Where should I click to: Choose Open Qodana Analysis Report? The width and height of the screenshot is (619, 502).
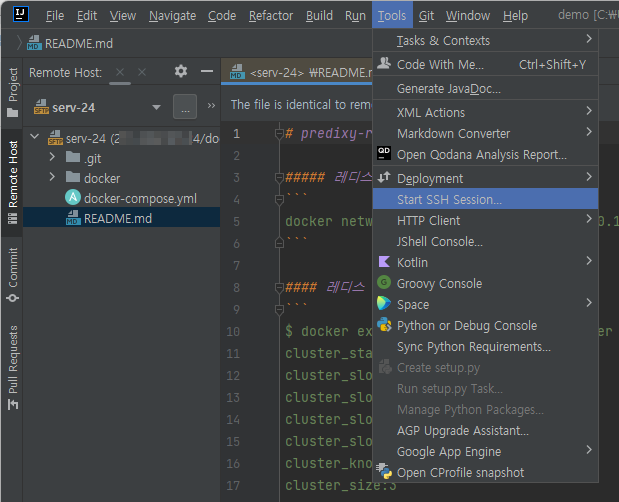tap(485, 154)
